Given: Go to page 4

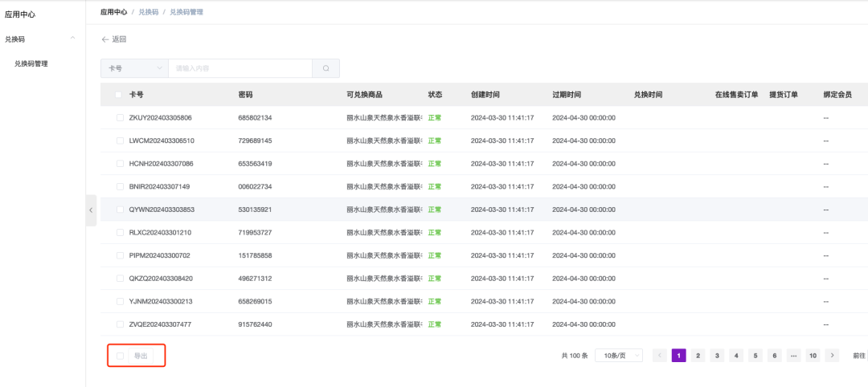Looking at the screenshot, I should point(735,356).
